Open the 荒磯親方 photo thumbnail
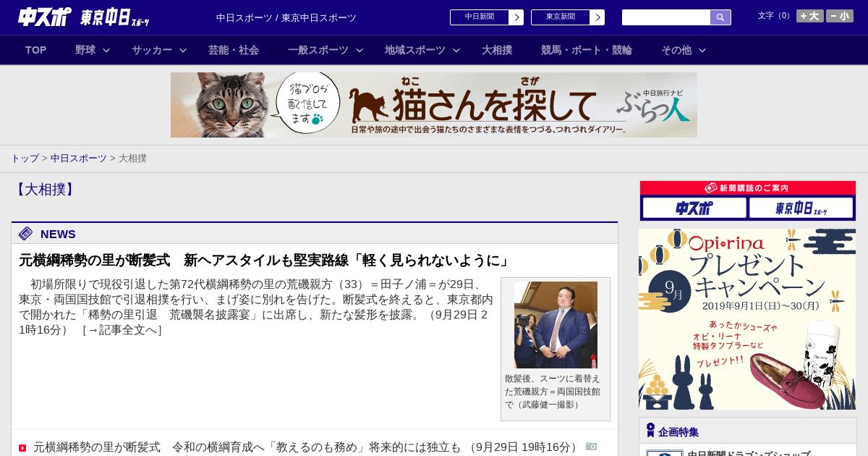The image size is (868, 456). [x=556, y=325]
